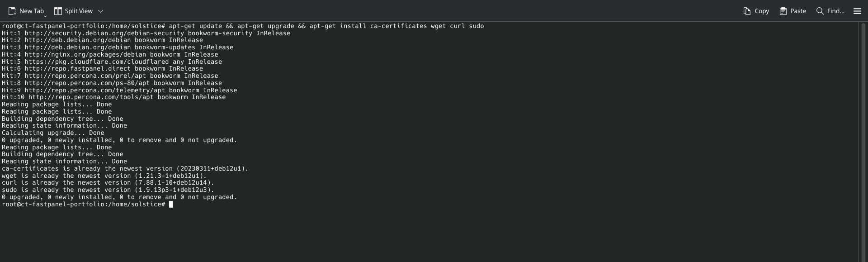
Task: Click the terminal's vertical scrollbar
Action: coord(863,136)
